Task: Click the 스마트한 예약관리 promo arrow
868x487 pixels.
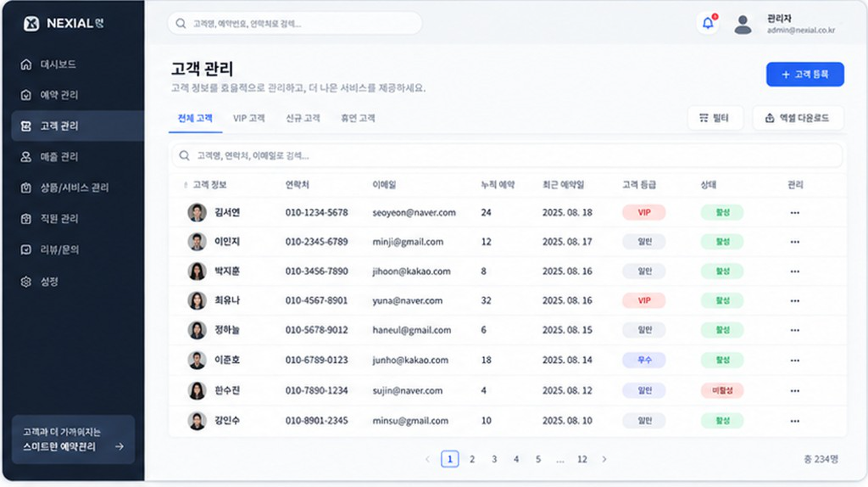Action: 120,446
